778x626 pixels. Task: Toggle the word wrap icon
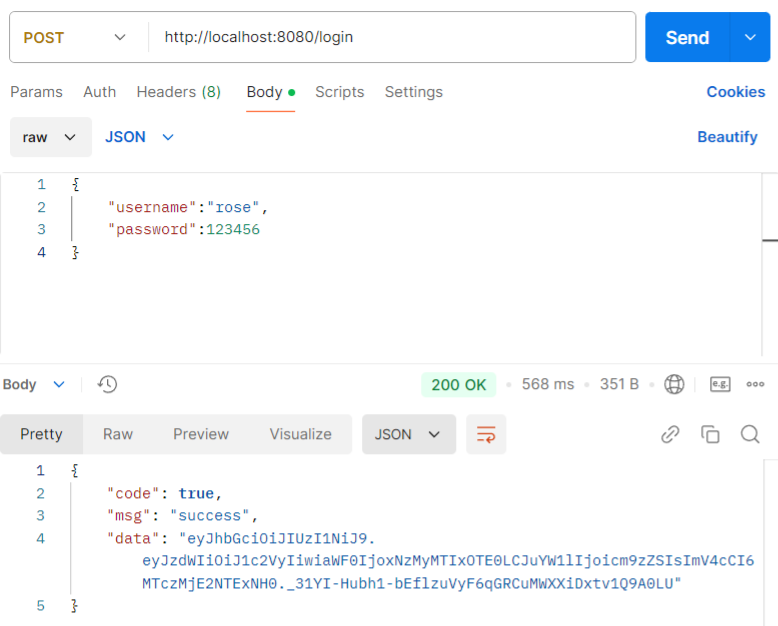tap(486, 435)
